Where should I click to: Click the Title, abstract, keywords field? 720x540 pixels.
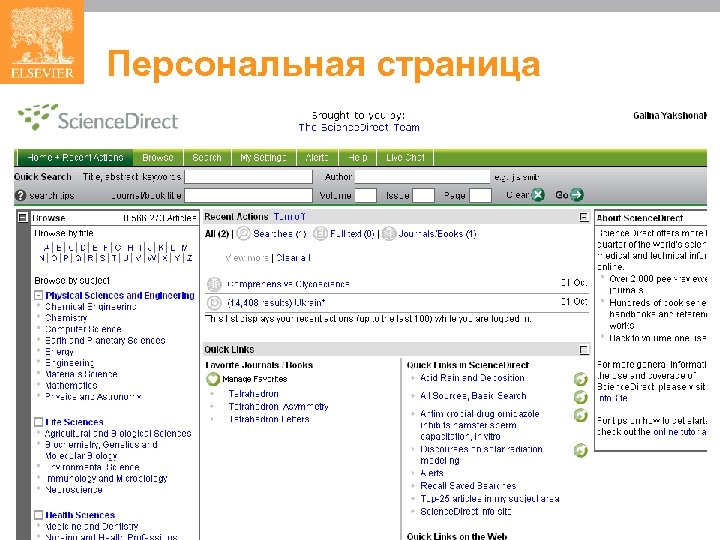tap(248, 177)
